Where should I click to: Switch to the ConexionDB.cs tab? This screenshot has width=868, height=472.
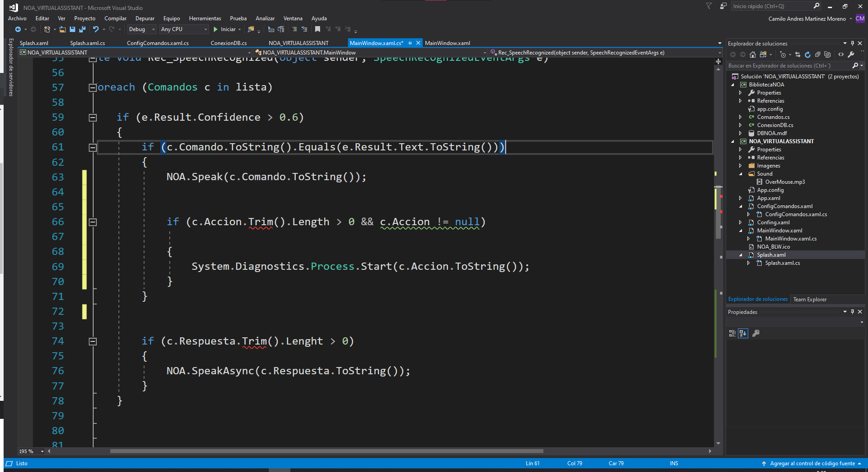coord(229,43)
